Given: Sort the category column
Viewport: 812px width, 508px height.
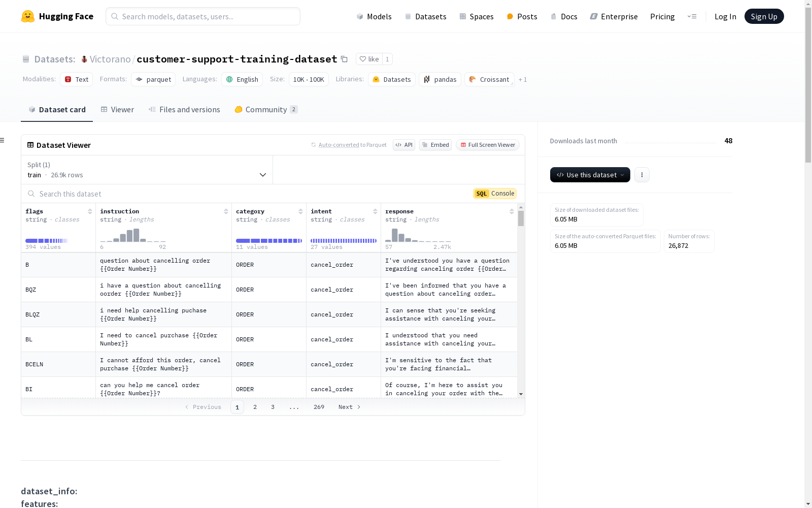Looking at the screenshot, I should coord(300,211).
